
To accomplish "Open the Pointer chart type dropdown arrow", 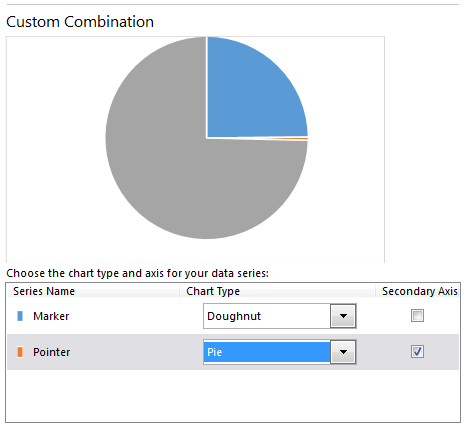I will pyautogui.click(x=343, y=352).
